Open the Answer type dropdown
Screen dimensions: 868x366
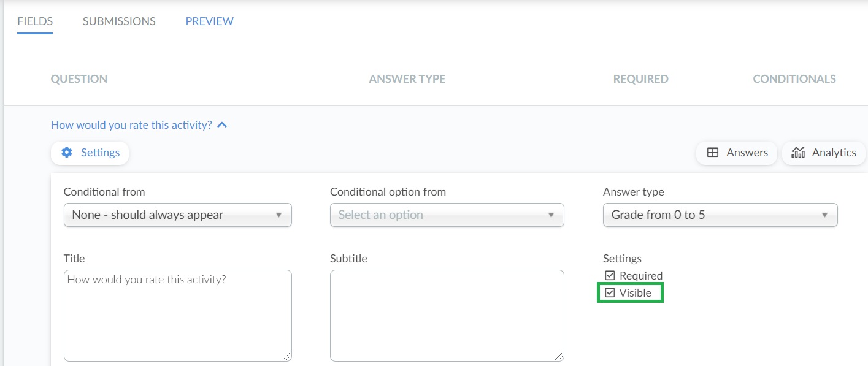click(x=720, y=215)
